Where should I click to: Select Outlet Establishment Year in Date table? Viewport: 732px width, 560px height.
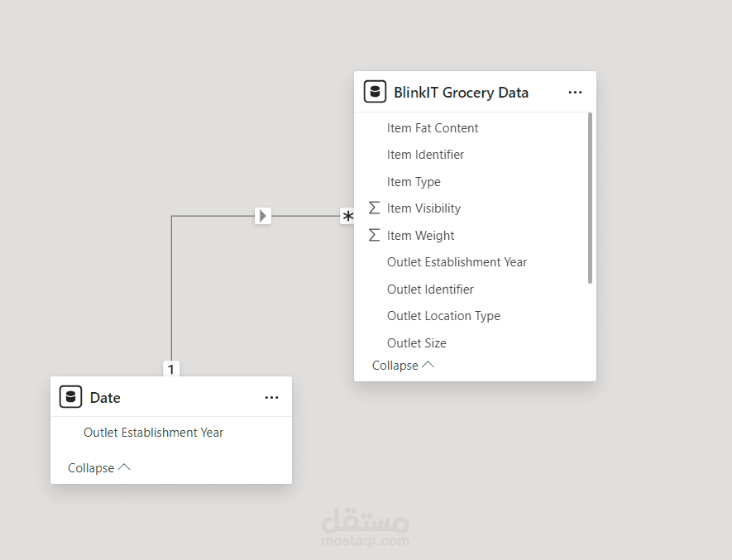pyautogui.click(x=153, y=433)
